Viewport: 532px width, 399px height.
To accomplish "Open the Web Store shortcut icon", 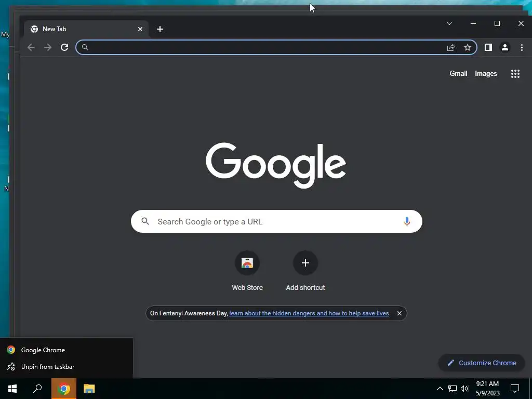I will [x=247, y=263].
